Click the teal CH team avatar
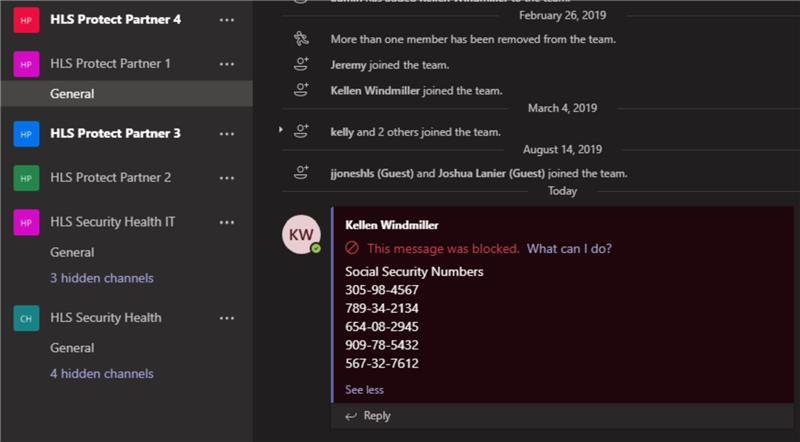This screenshot has width=800, height=442. pyautogui.click(x=27, y=318)
